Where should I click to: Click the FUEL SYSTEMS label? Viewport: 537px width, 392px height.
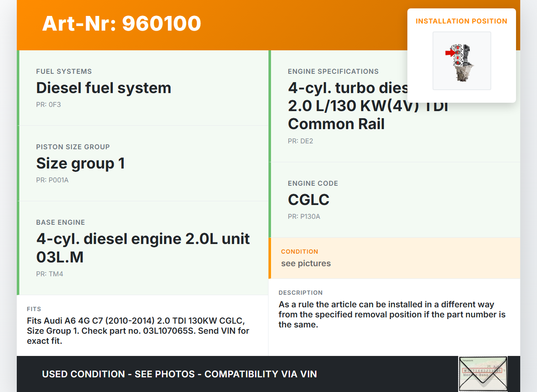coord(64,71)
